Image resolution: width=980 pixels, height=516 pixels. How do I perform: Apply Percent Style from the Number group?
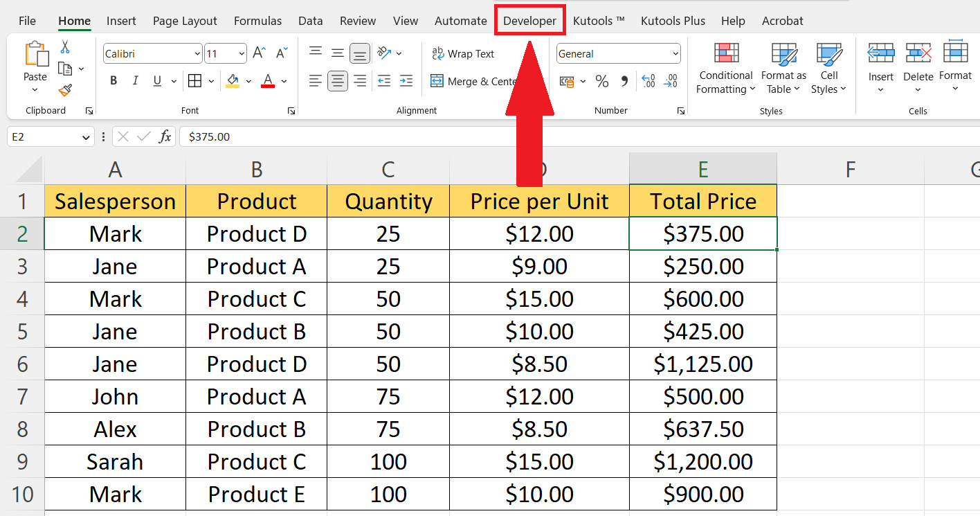click(601, 81)
